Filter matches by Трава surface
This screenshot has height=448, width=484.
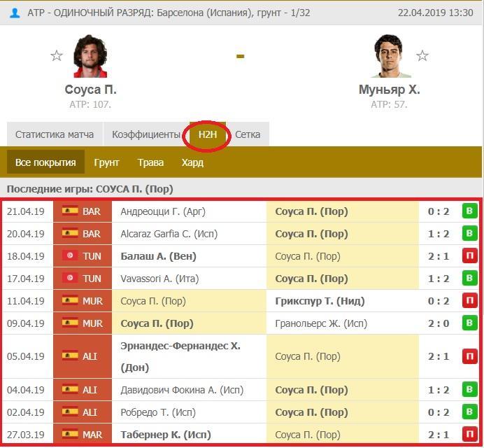pyautogui.click(x=150, y=162)
